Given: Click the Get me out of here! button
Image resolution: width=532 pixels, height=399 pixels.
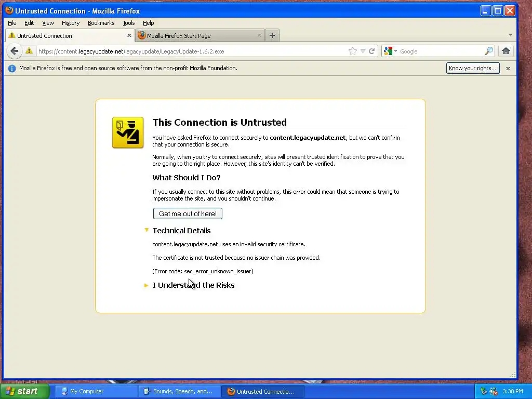Looking at the screenshot, I should tap(188, 214).
